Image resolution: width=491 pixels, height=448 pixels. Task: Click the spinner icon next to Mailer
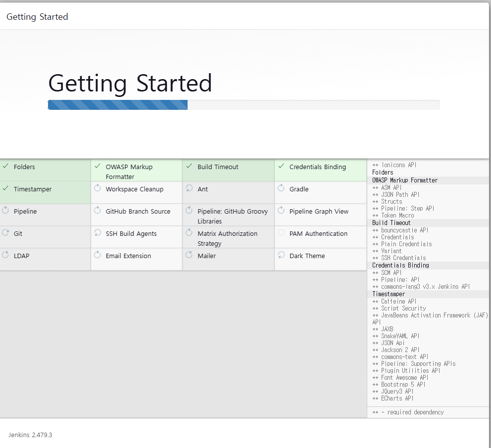click(x=189, y=255)
